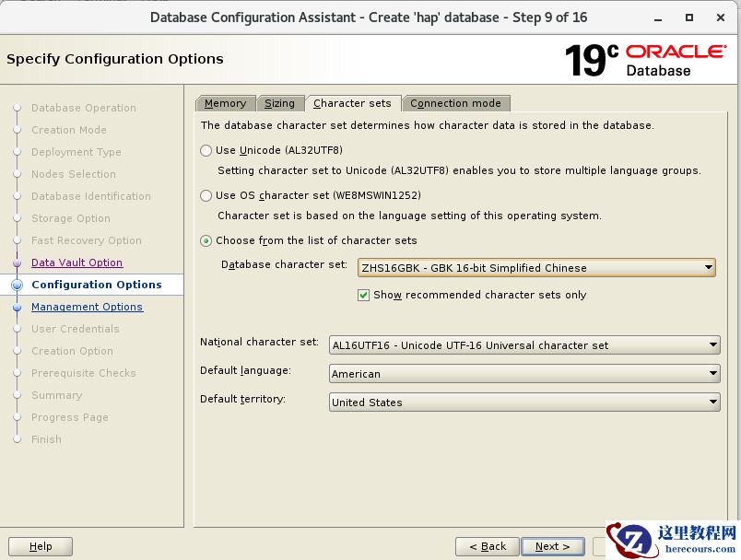
Task: Click the Specify Configuration Options heading
Action: [115, 59]
